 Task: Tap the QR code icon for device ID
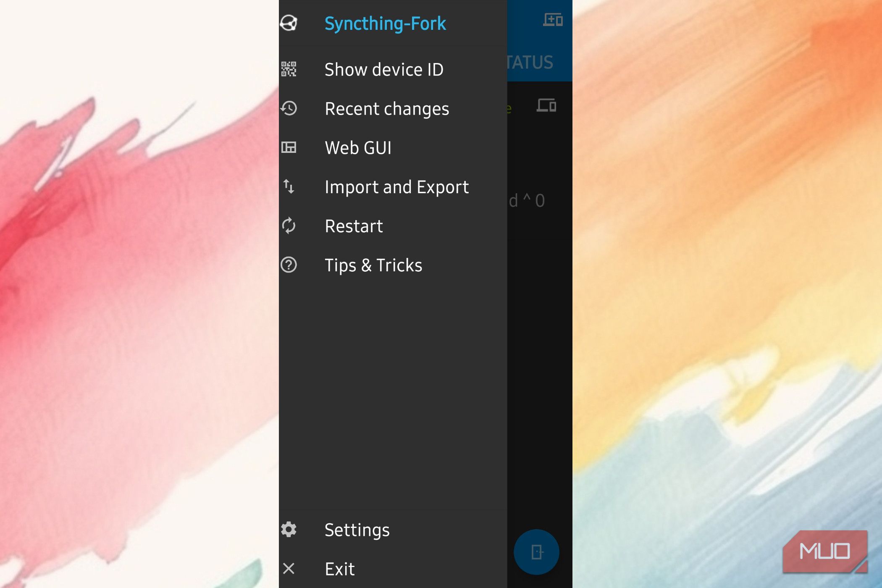pyautogui.click(x=289, y=69)
